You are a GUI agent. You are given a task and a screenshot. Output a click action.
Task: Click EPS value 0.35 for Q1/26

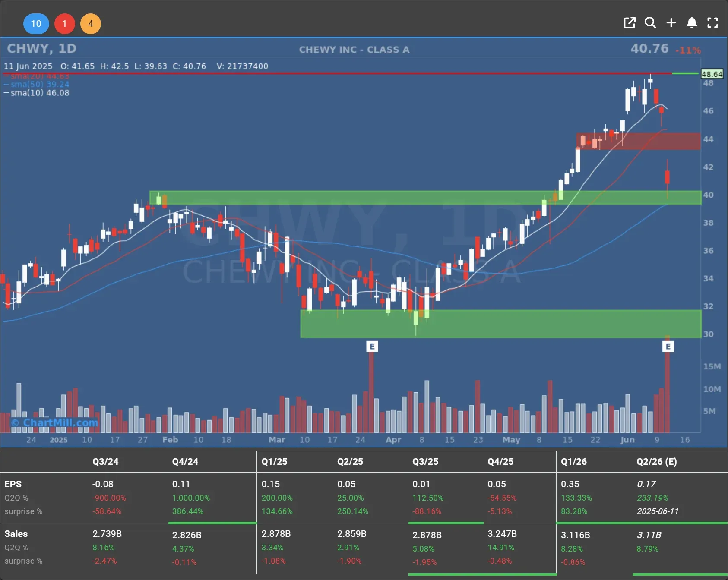click(x=570, y=484)
